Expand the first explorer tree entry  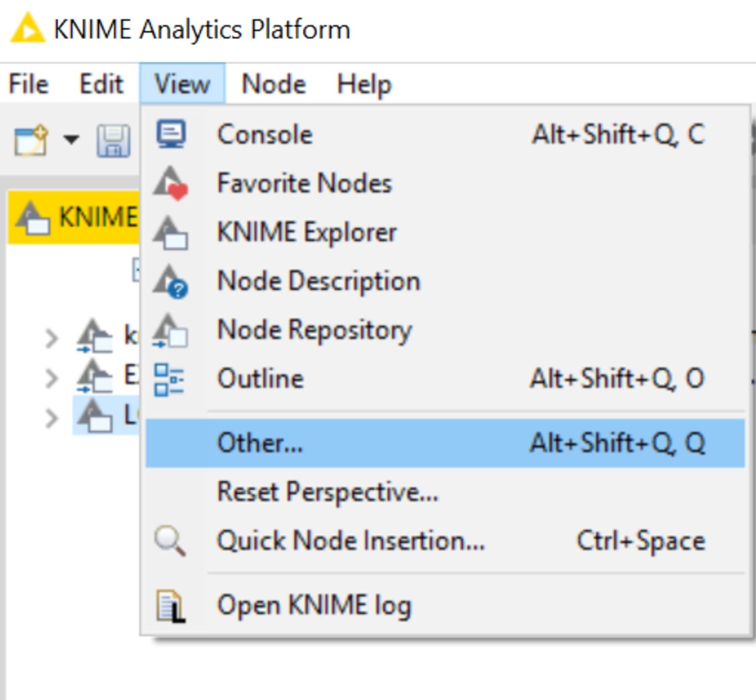pyautogui.click(x=51, y=339)
